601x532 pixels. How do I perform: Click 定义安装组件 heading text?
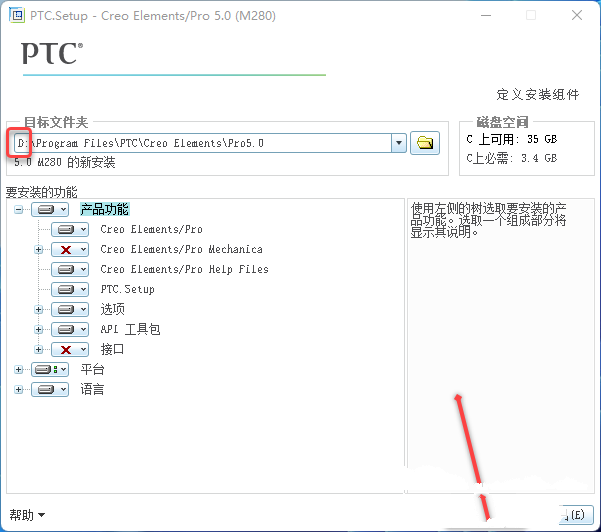538,94
